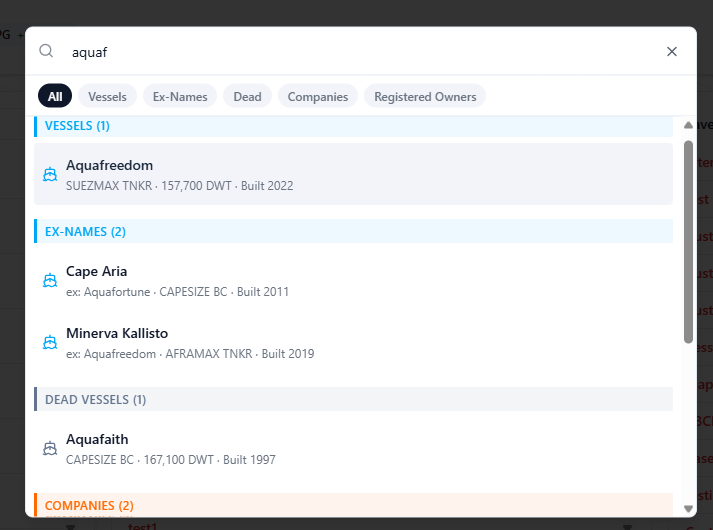Click grey ship icon beside Aquafaith

pos(50,449)
